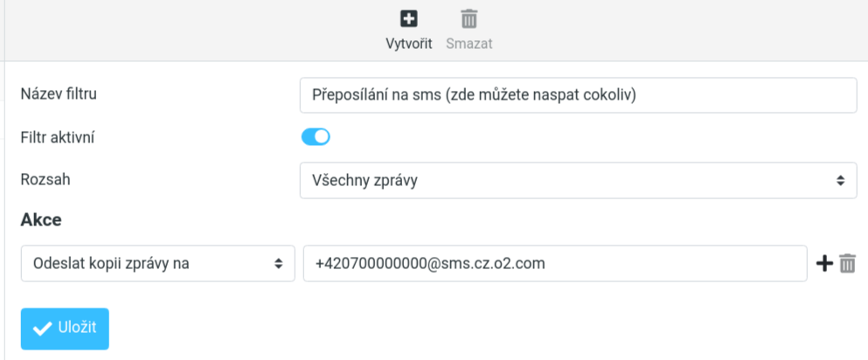The height and width of the screenshot is (360, 868).
Task: Click the Smazat text label
Action: click(469, 44)
